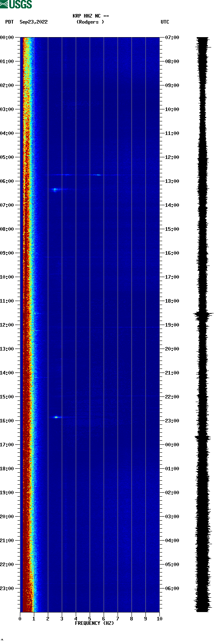220x644 pixels.
Task: Click the 23:00 PDT time label
Action: 7,589
